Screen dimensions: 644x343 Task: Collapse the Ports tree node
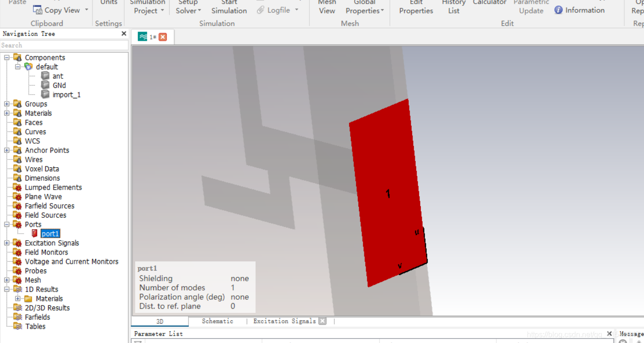pos(7,224)
